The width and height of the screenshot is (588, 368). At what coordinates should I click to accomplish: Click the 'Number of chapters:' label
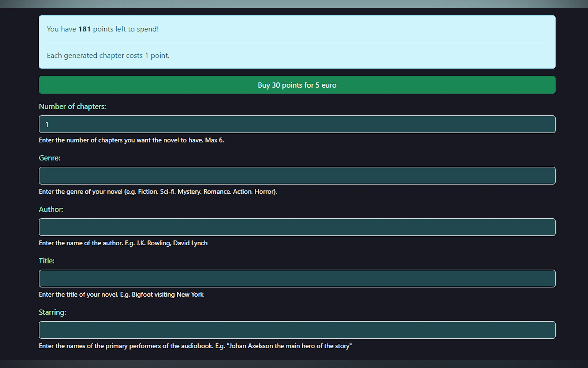(72, 106)
